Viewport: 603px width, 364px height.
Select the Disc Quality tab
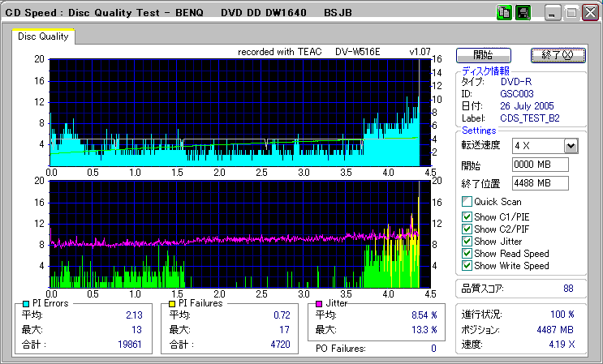coord(43,36)
